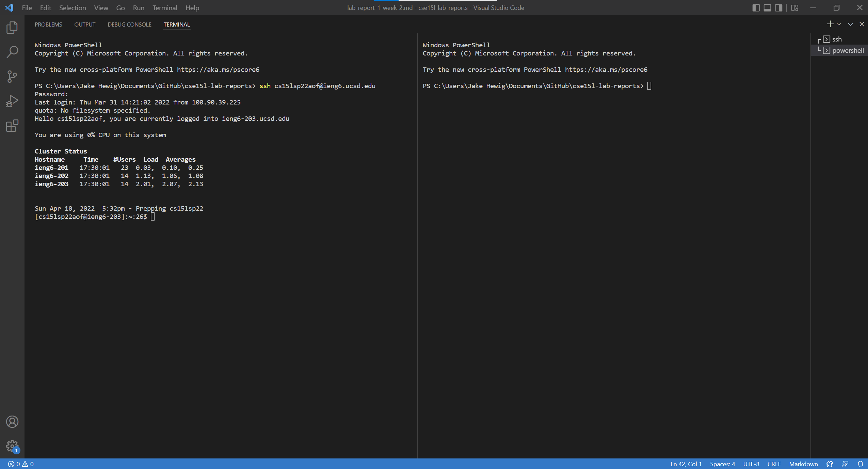Open the Explorer view icon

(x=12, y=28)
